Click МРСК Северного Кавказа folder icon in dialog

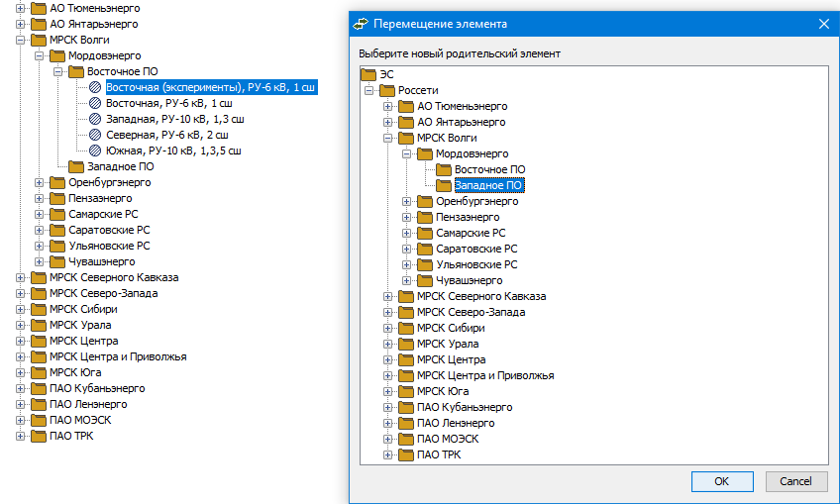406,296
